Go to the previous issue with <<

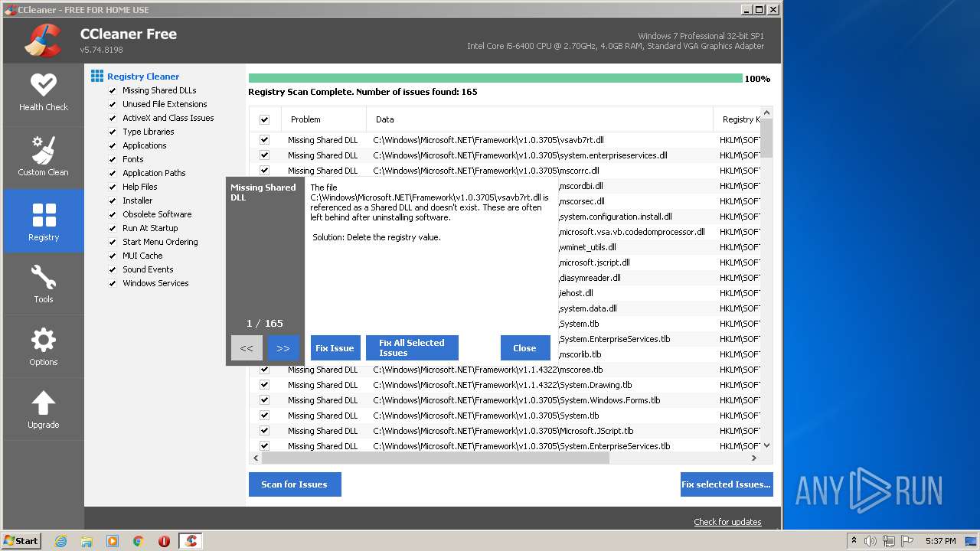point(247,348)
